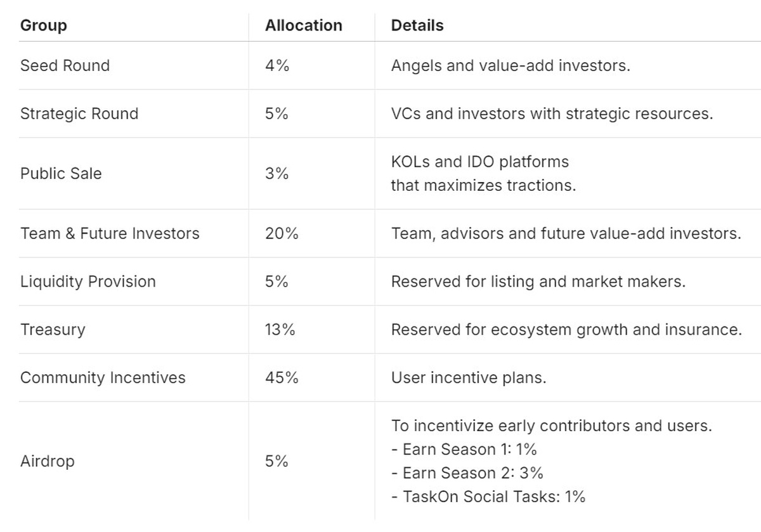Select the Public Sale row label
This screenshot has width=761, height=532.
[x=61, y=174]
